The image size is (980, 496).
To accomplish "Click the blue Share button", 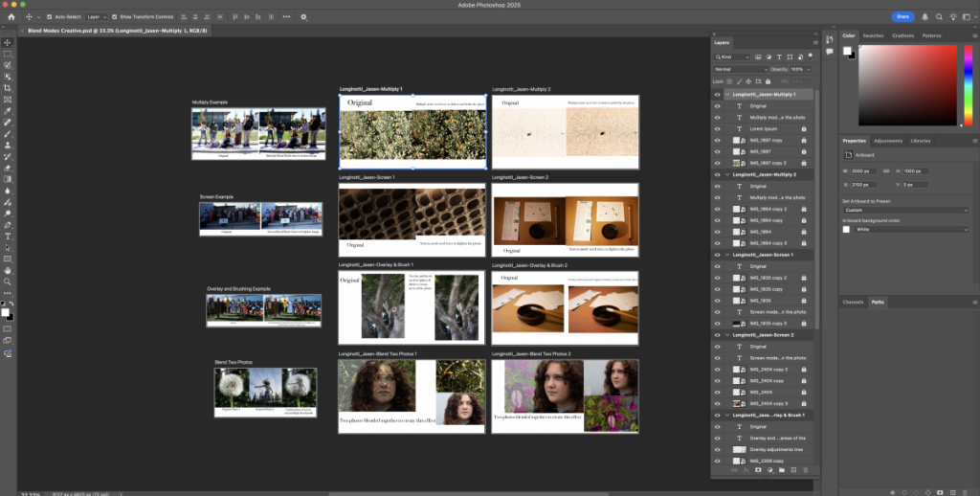I will click(902, 17).
